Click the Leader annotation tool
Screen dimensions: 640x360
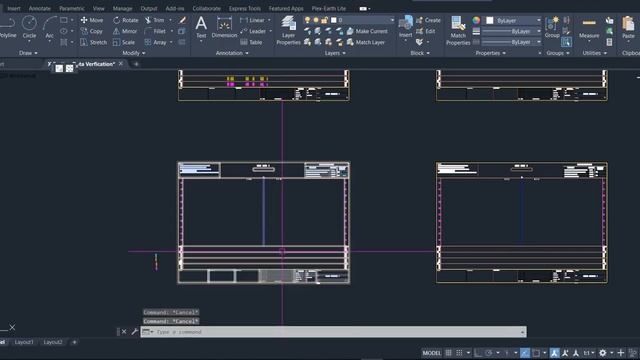tap(253, 31)
